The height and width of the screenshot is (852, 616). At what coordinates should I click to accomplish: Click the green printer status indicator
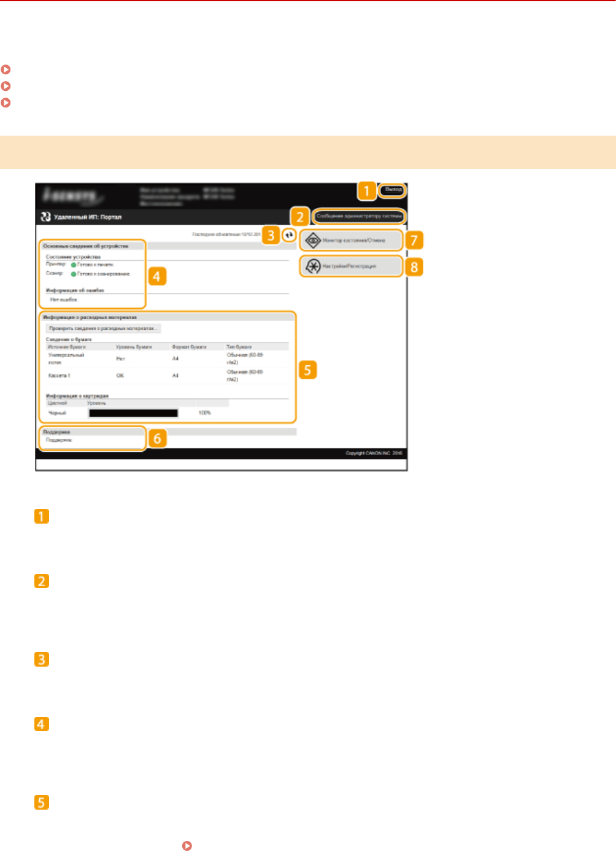click(74, 265)
